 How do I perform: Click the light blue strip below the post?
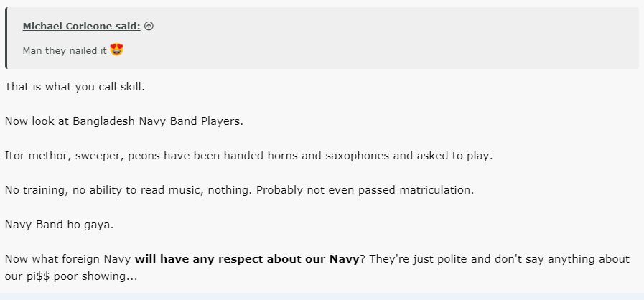[x=322, y=296]
